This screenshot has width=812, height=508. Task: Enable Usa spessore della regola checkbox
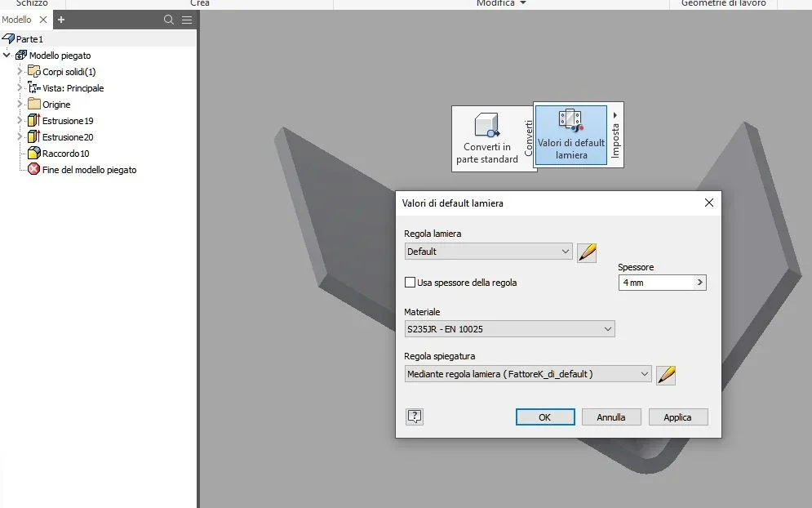410,283
